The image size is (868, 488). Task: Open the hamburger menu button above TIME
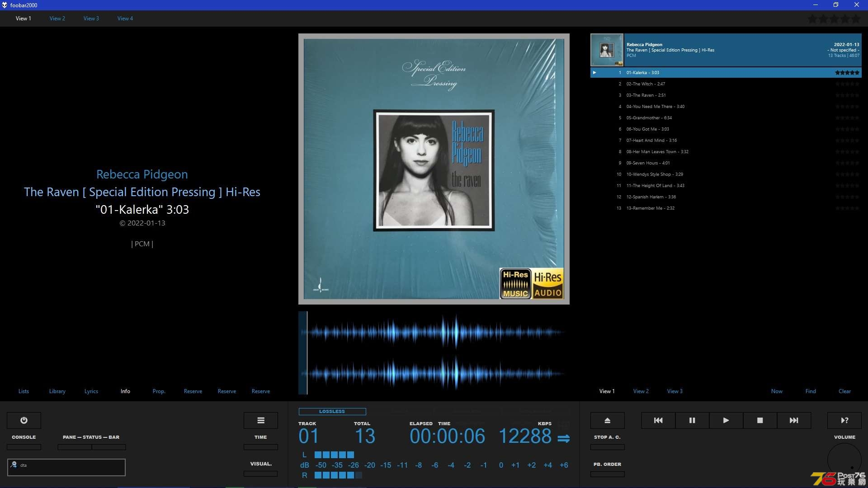click(261, 420)
